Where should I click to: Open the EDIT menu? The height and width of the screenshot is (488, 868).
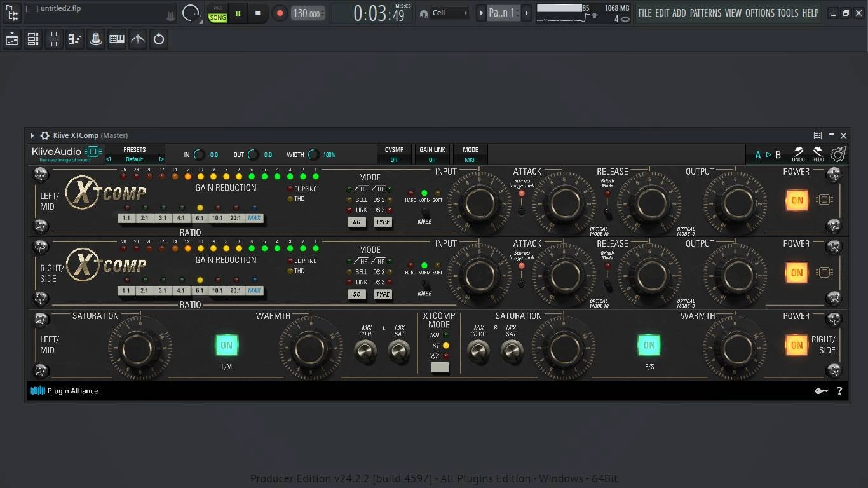(x=662, y=13)
